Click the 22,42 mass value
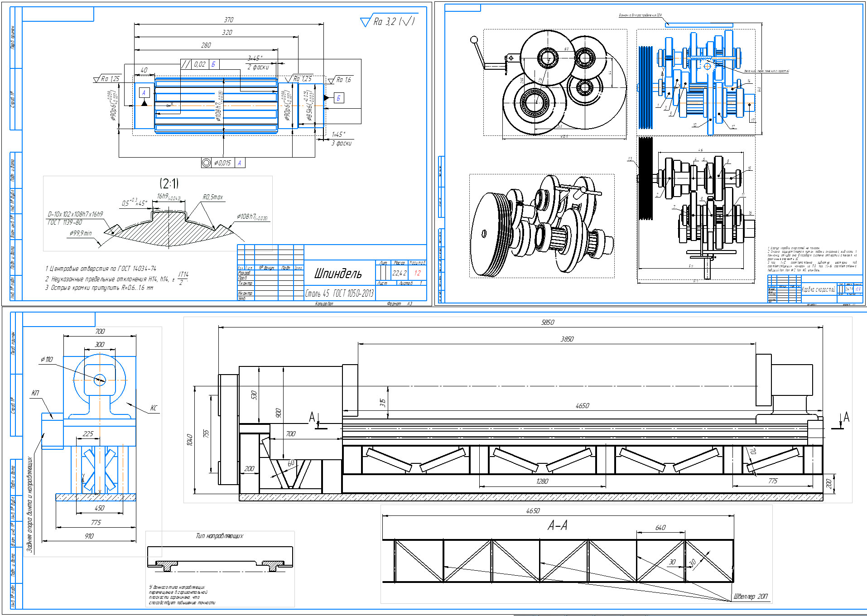867x616 pixels. 399,273
